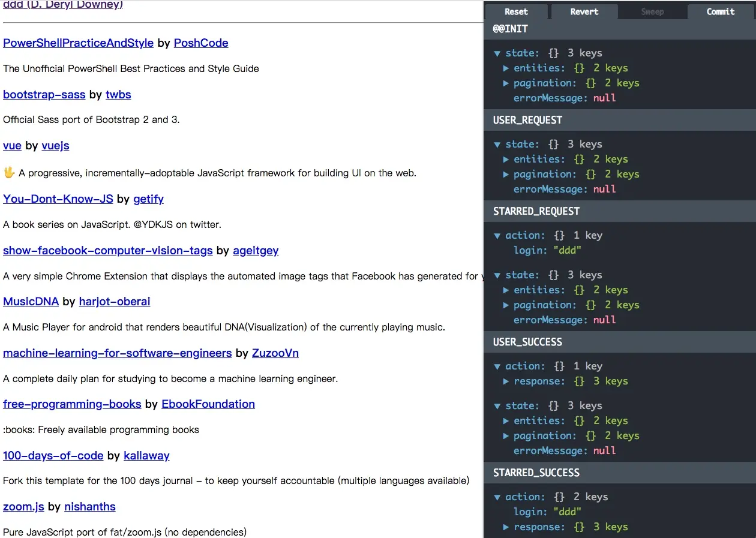Collapse the action node under STARRED_SUCCESS

tap(497, 497)
